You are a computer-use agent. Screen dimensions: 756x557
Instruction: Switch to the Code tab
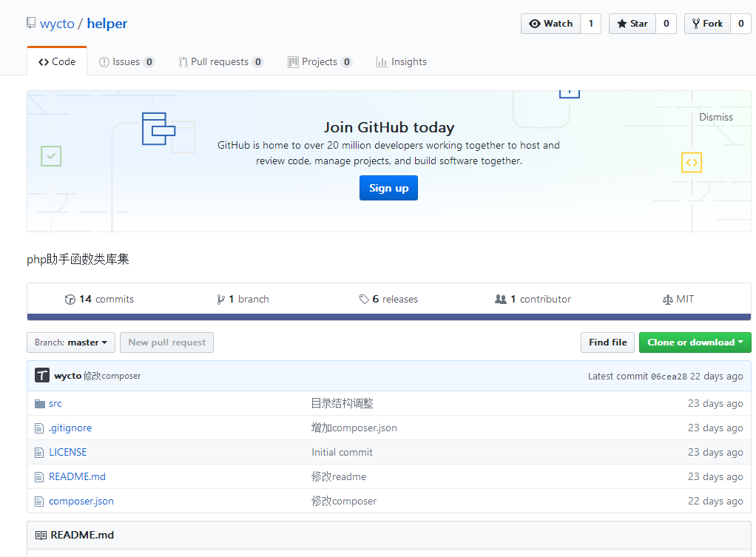57,61
